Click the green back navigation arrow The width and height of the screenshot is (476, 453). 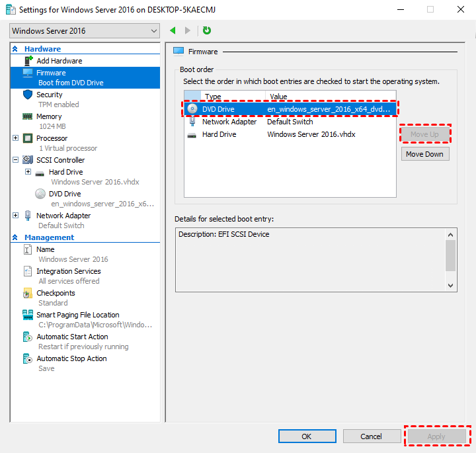(x=173, y=30)
